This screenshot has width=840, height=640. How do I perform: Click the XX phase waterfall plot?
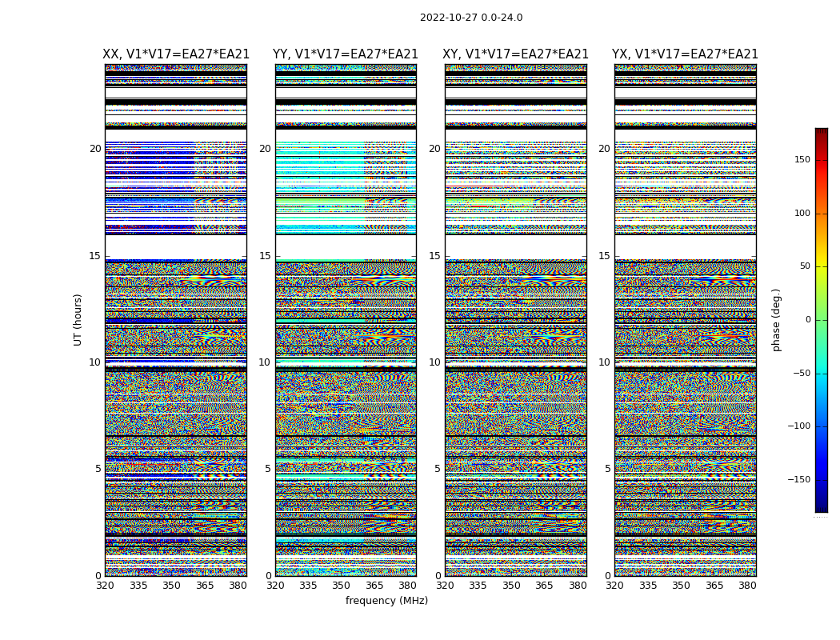176,320
